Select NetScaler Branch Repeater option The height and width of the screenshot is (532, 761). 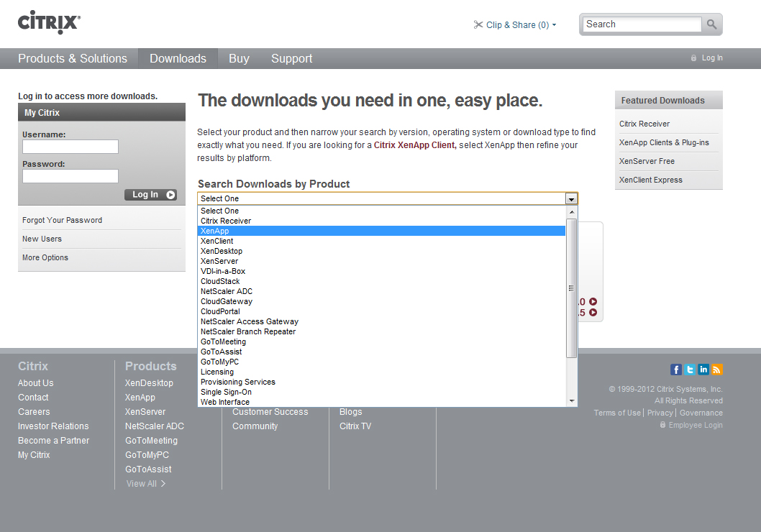[x=382, y=331]
